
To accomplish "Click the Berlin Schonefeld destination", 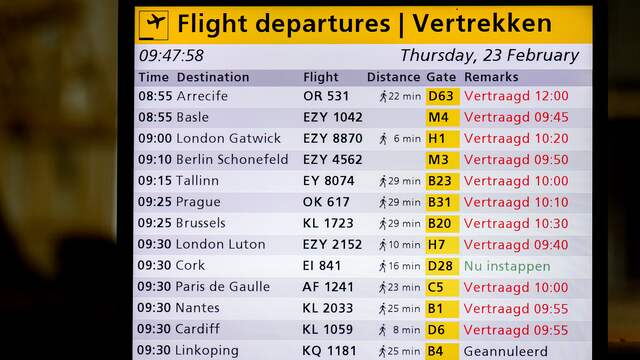I will point(232,160).
